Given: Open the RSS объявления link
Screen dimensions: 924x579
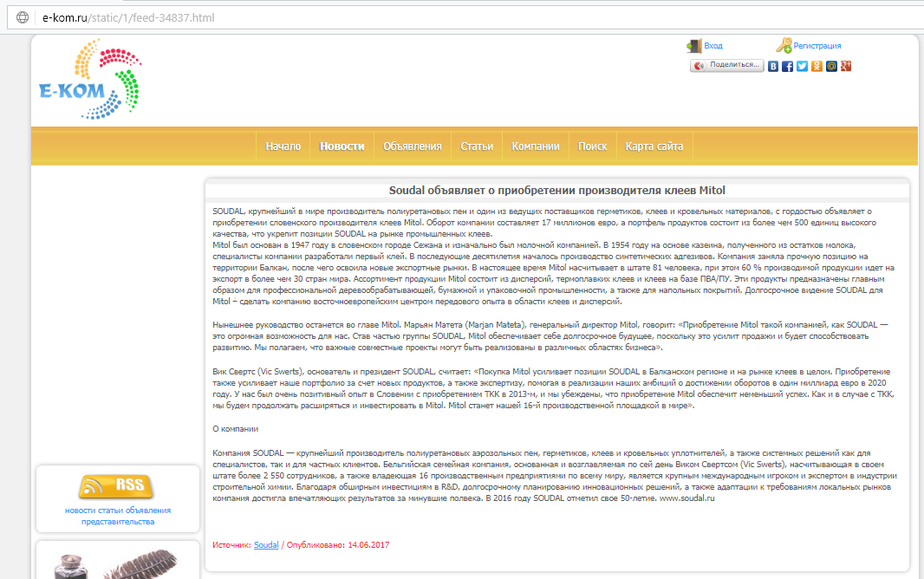Looking at the screenshot, I should 147,511.
